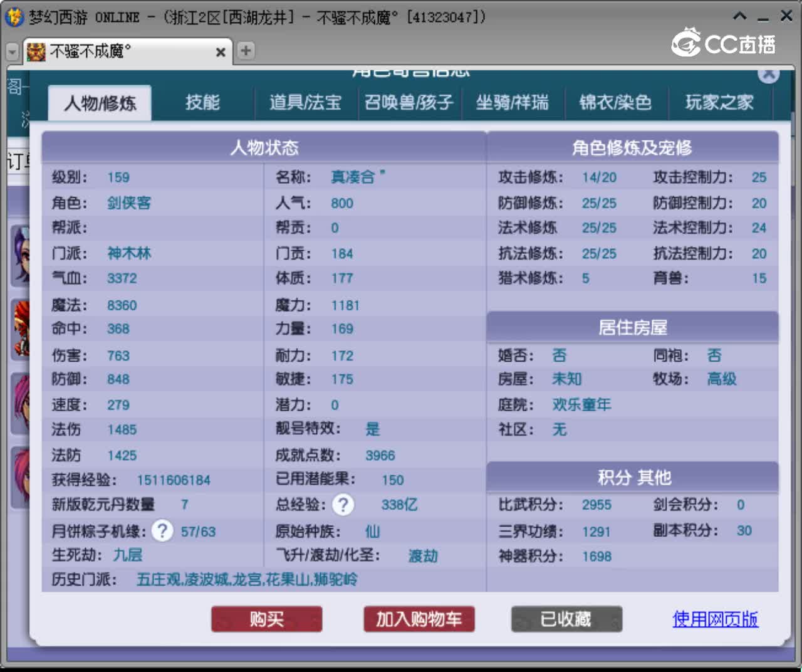802x672 pixels.
Task: Click the 庭院 value 欢乐童年
Action: [581, 405]
